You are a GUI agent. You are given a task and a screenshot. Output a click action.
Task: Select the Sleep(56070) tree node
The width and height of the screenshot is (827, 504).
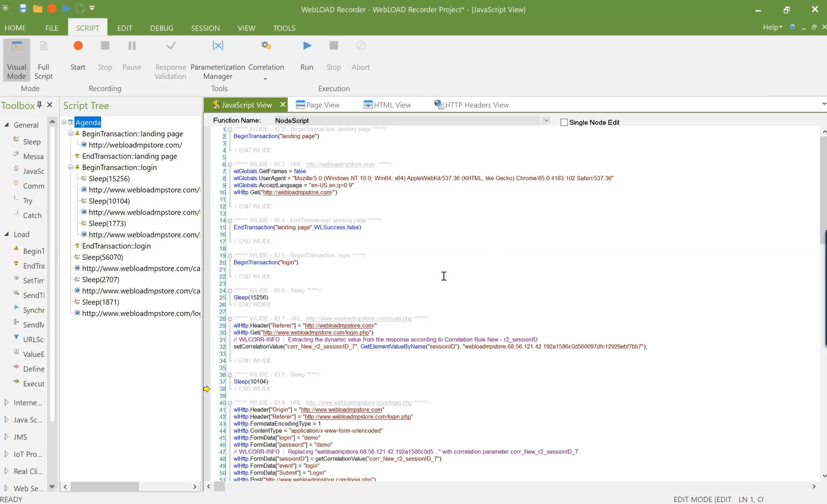pyautogui.click(x=102, y=257)
